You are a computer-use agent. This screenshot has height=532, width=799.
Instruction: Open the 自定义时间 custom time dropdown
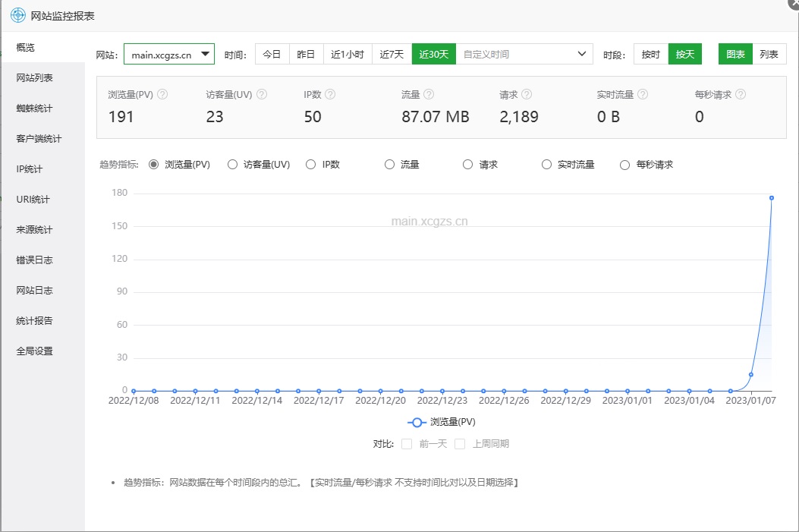point(524,54)
